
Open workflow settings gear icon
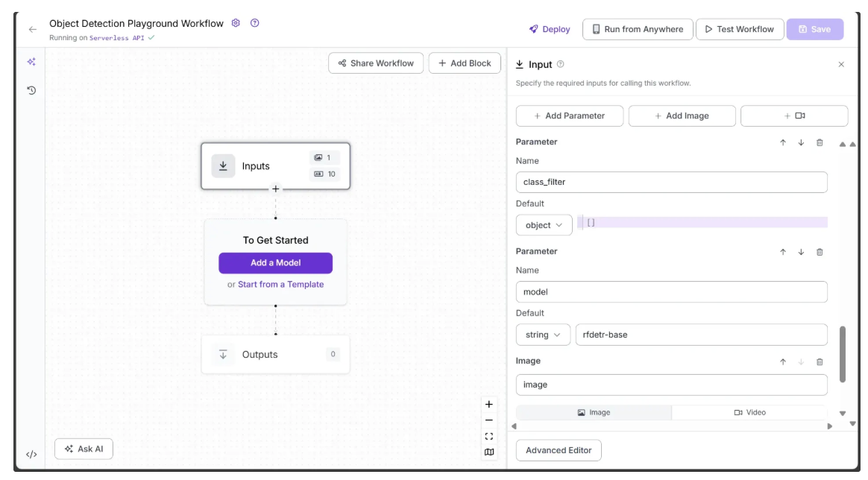coord(236,23)
